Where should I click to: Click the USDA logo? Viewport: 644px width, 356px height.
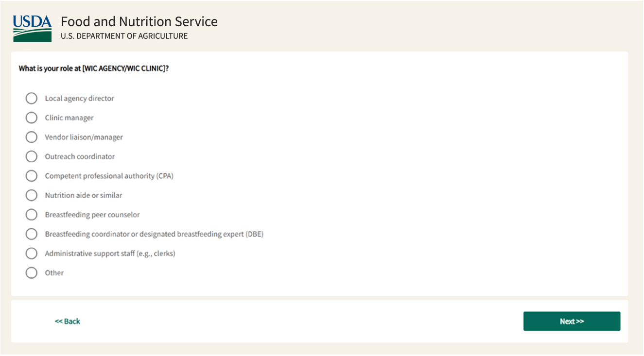[32, 28]
